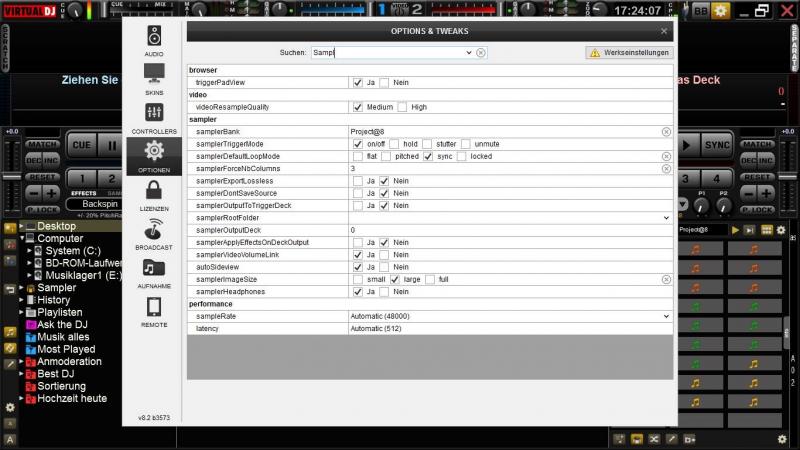Close the Options & Tweaks dialog
Screen dimensions: 800x450
pos(664,31)
